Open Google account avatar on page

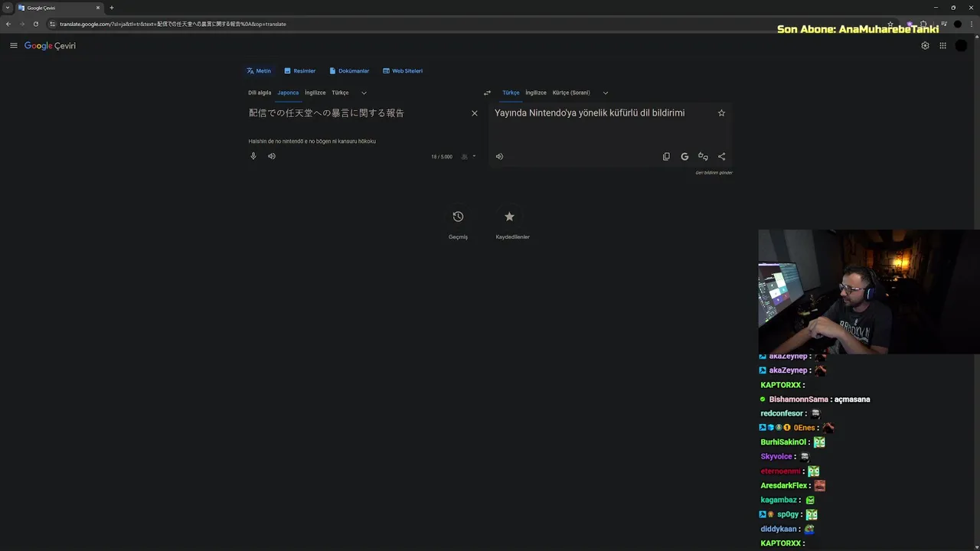[x=961, y=46]
